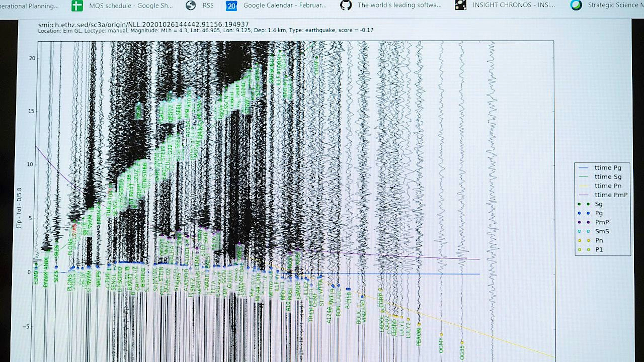Click the cyan 'SmS' legend entry
Image resolution: width=644 pixels, height=362 pixels.
pyautogui.click(x=594, y=231)
